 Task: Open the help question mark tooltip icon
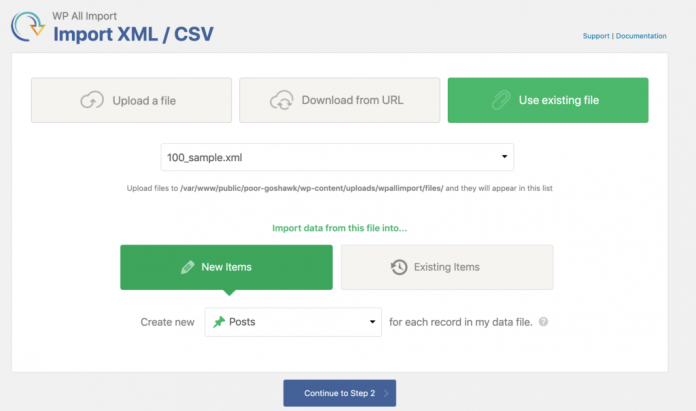click(543, 322)
